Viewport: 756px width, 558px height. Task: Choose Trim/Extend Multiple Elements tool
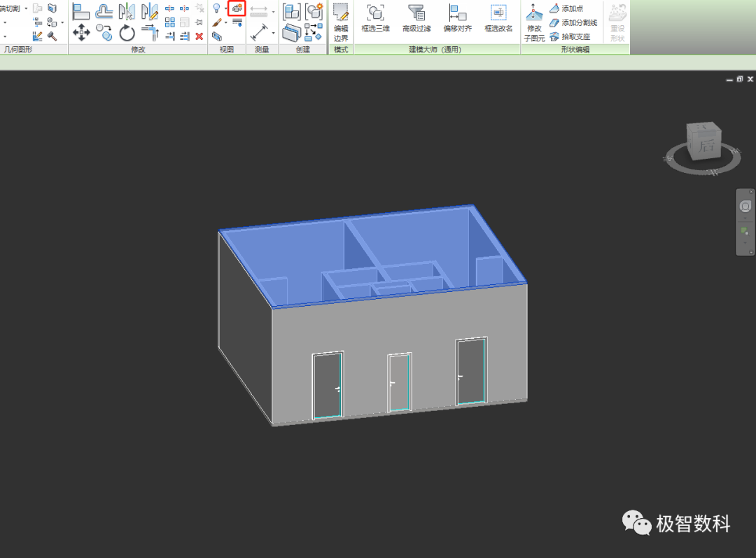pos(184,36)
